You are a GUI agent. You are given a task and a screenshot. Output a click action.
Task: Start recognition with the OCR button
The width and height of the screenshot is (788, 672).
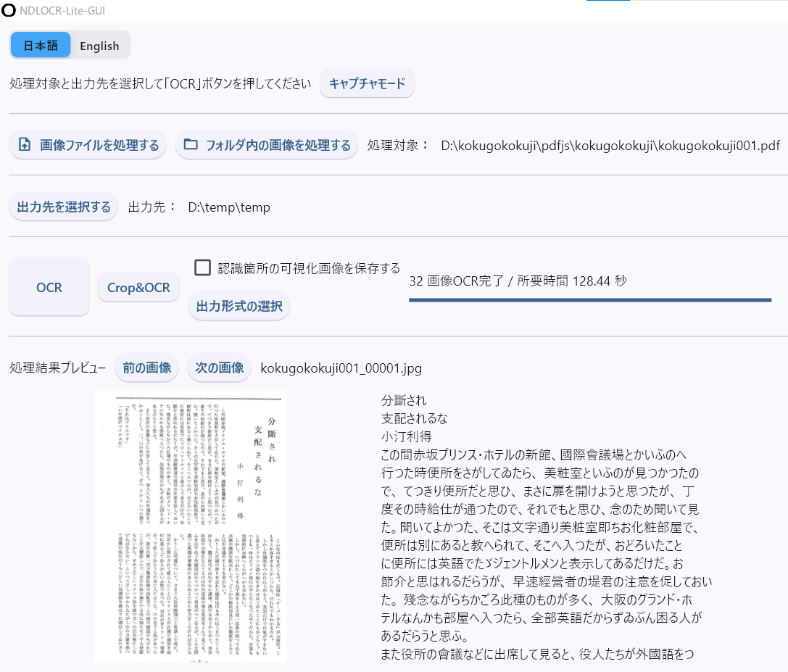pyautogui.click(x=49, y=287)
